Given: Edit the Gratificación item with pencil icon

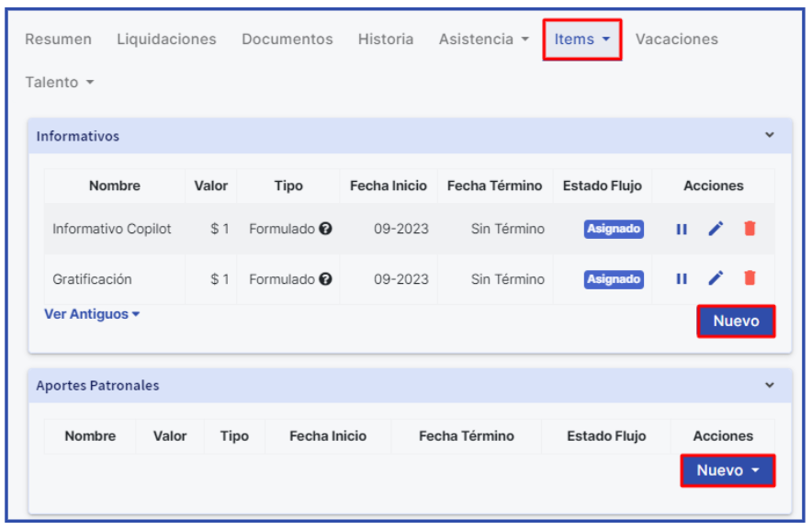Looking at the screenshot, I should coord(716,278).
